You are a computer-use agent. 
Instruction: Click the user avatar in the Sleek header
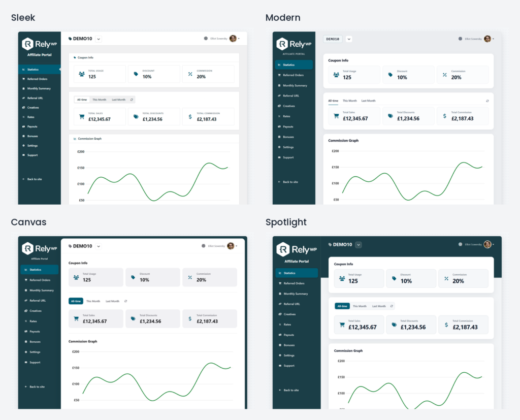233,39
